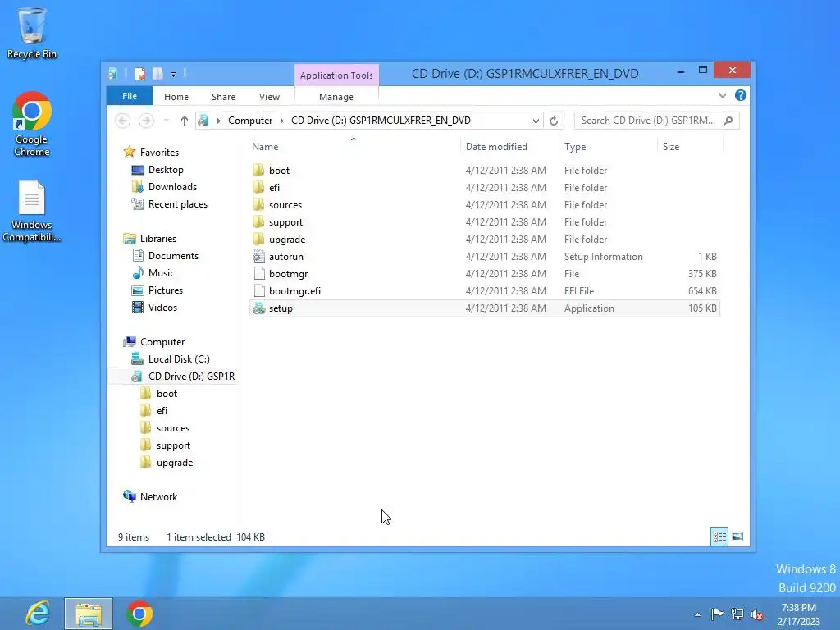Open the recent locations dropdown arrow
This screenshot has height=630, width=840.
point(166,121)
